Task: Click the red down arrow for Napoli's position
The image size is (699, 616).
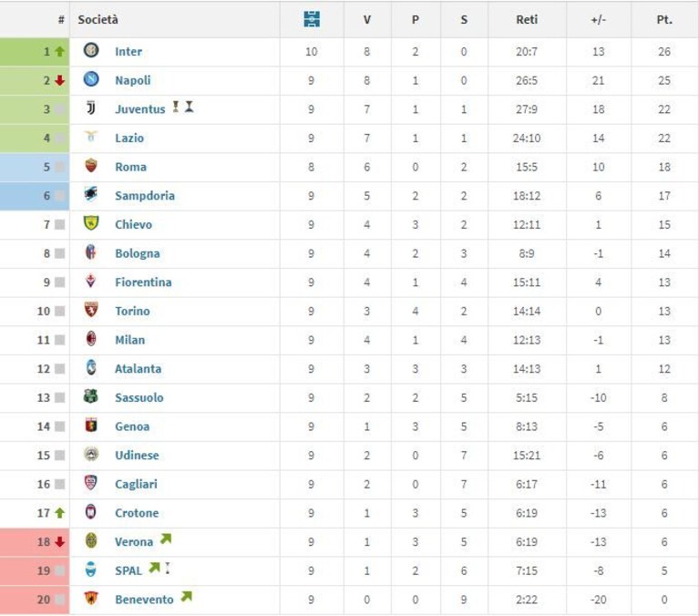Action: pos(60,80)
